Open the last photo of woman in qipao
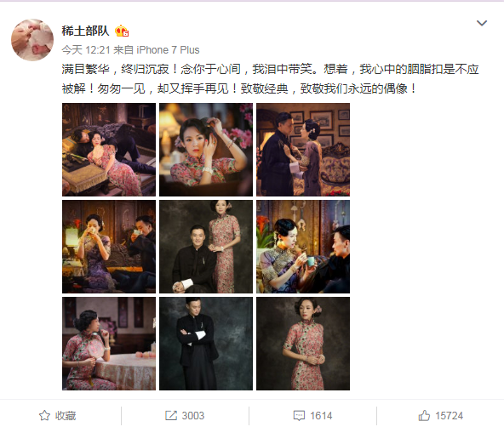504x427 pixels. [x=303, y=344]
